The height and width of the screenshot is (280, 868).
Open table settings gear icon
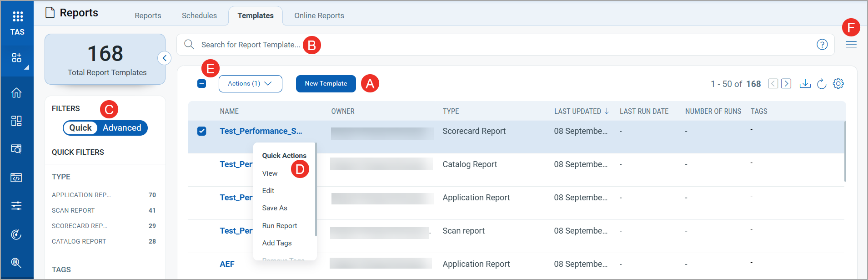[x=838, y=84]
